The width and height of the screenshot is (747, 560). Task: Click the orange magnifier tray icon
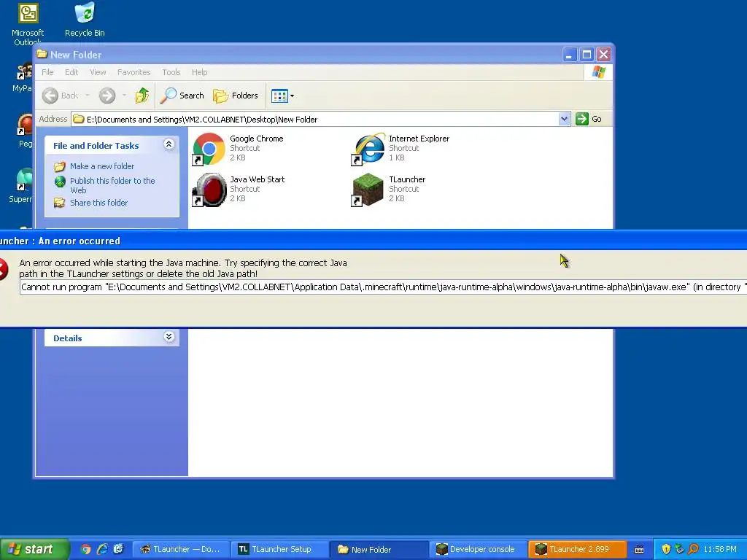(693, 550)
